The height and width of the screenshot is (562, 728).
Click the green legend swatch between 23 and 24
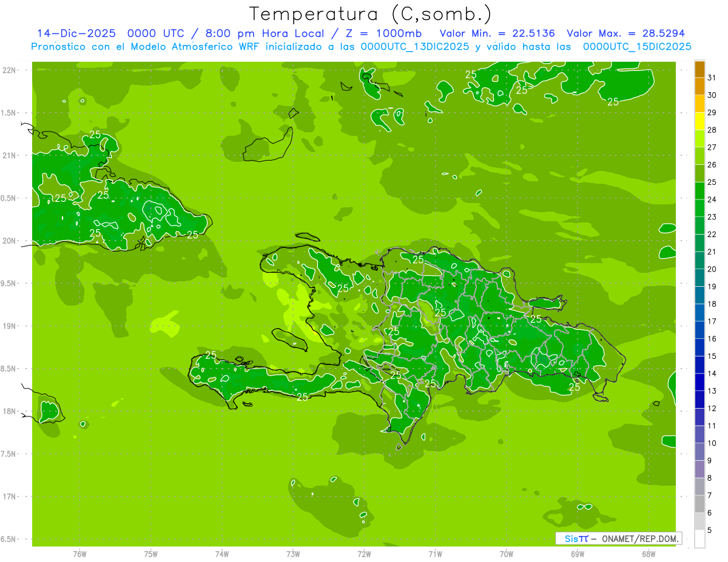coord(699,209)
